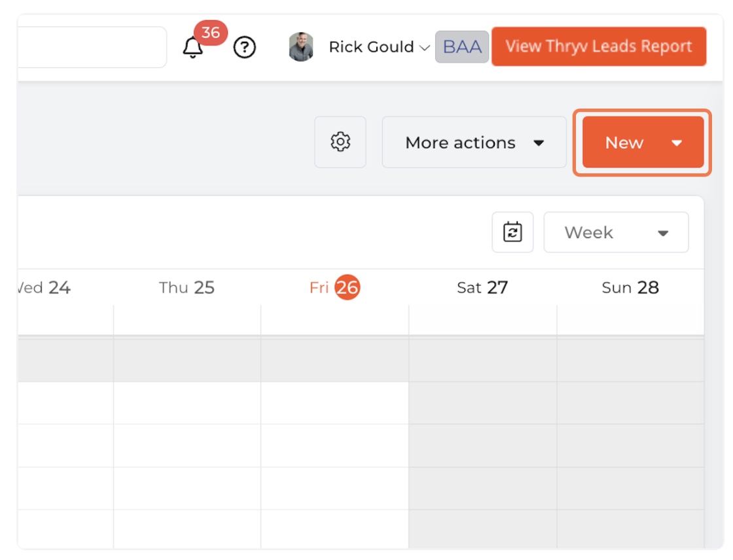This screenshot has width=733, height=560.
Task: Select the Sun 28 day header
Action: point(630,287)
